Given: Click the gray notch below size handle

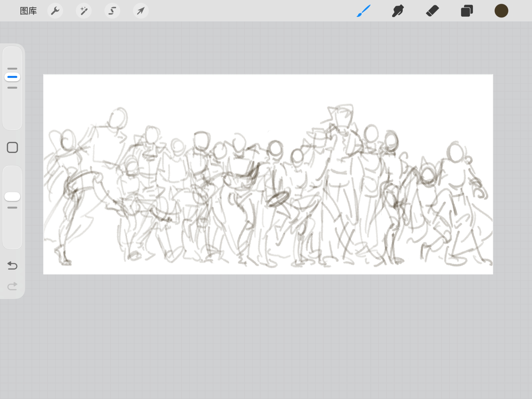Looking at the screenshot, I should tap(12, 88).
